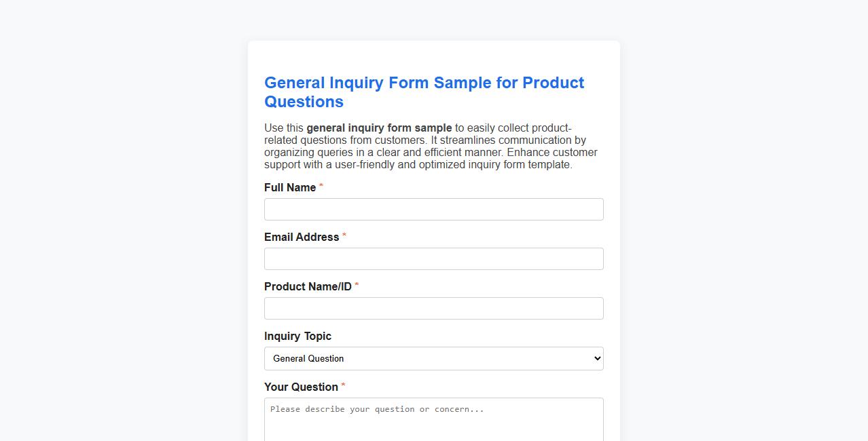
Task: Click the Inquiry Topic field label
Action: (297, 336)
